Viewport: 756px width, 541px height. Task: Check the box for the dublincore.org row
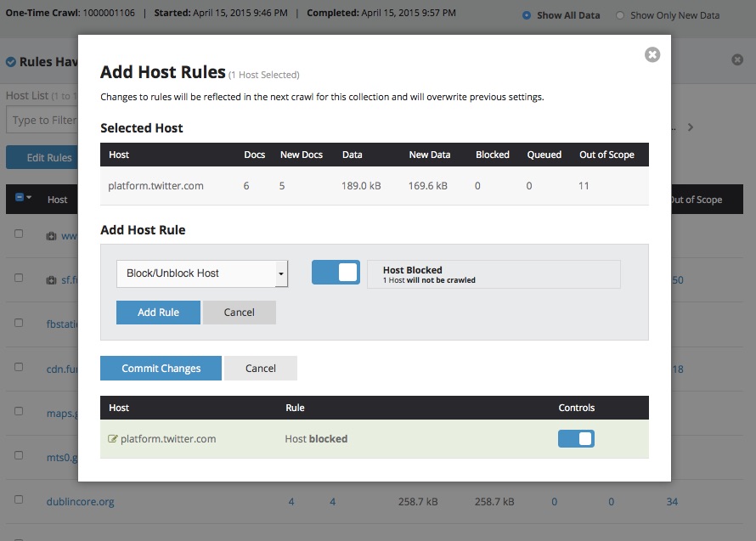coord(19,500)
